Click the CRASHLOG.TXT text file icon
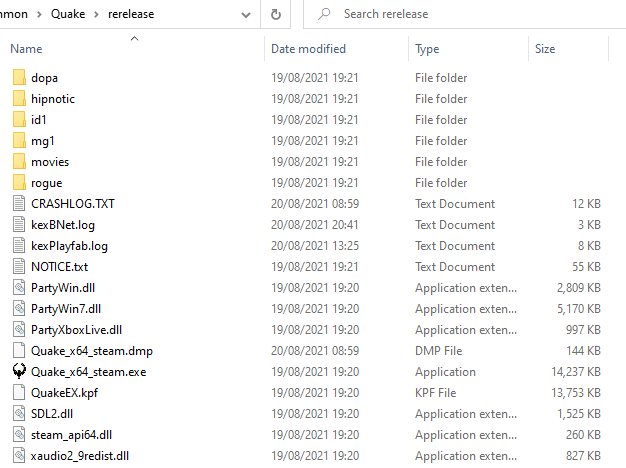 point(19,203)
